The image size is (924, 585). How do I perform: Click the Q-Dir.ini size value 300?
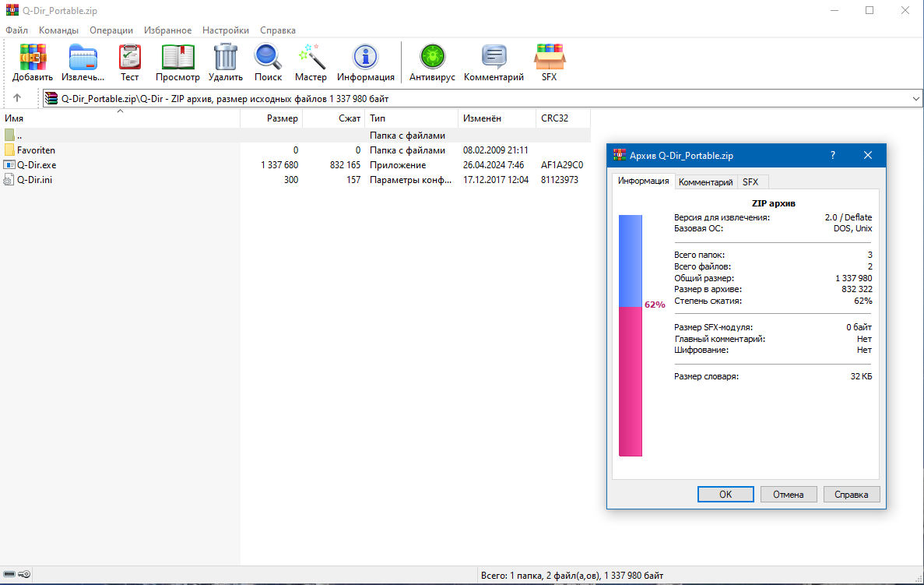coord(291,180)
